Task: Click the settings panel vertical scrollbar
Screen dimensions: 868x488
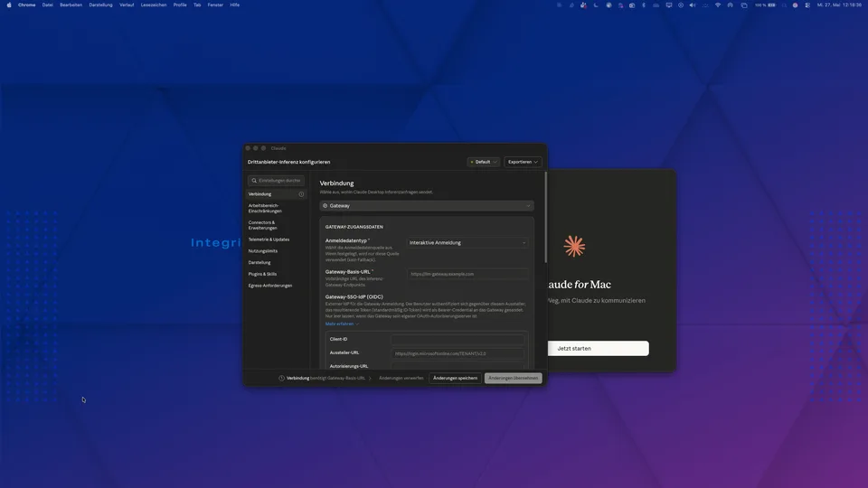Action: [x=546, y=217]
